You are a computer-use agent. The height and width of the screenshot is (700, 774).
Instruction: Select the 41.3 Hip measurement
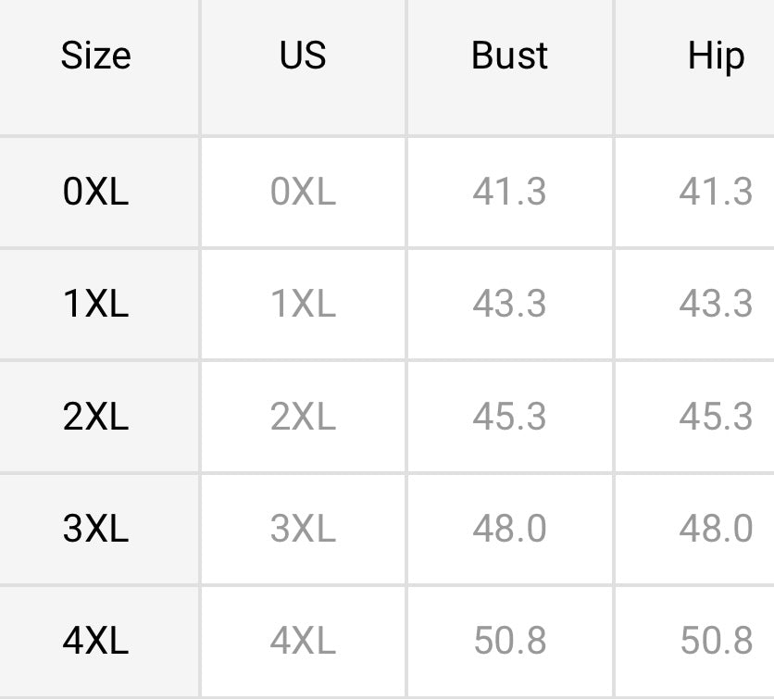(716, 193)
